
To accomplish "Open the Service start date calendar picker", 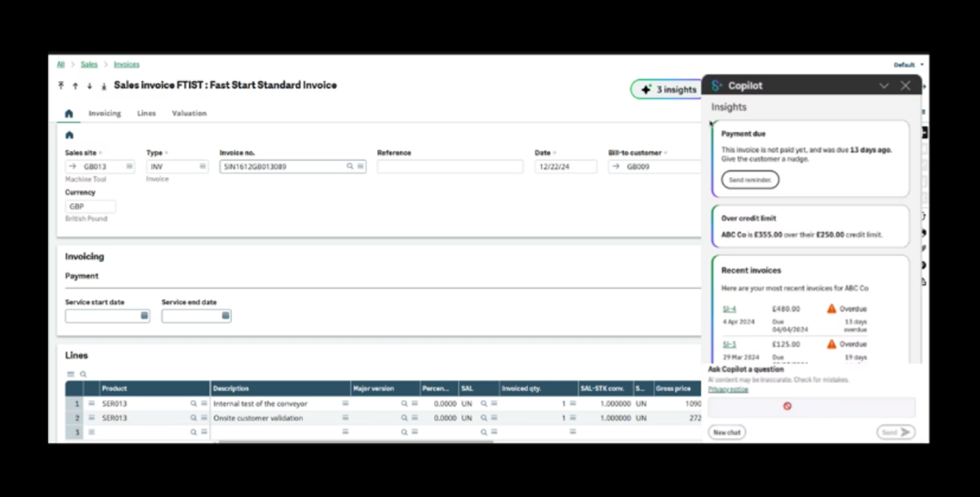I will [144, 315].
